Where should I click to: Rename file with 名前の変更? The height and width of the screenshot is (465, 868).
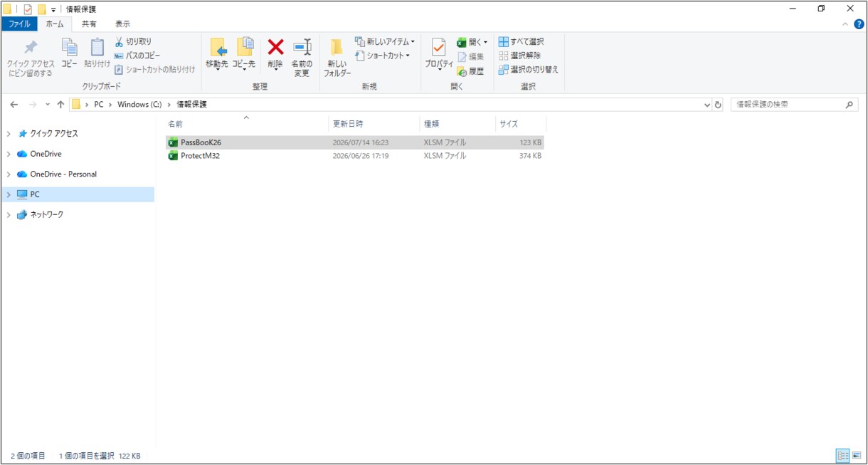pyautogui.click(x=302, y=58)
